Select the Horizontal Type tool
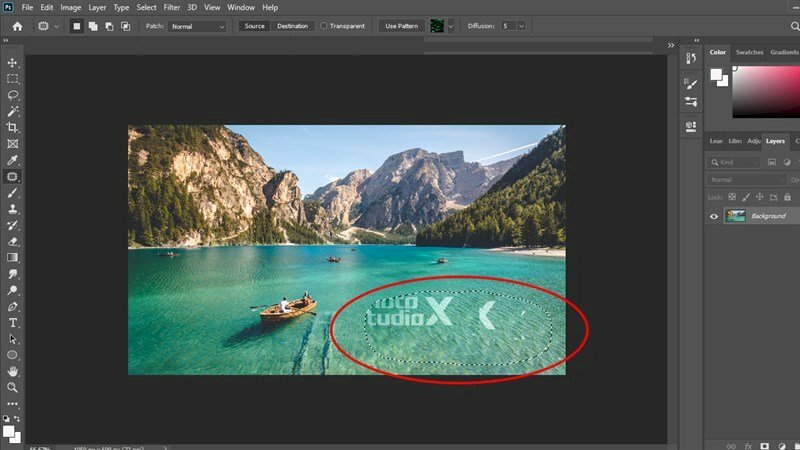Viewport: 800px width, 450px height. coord(13,323)
